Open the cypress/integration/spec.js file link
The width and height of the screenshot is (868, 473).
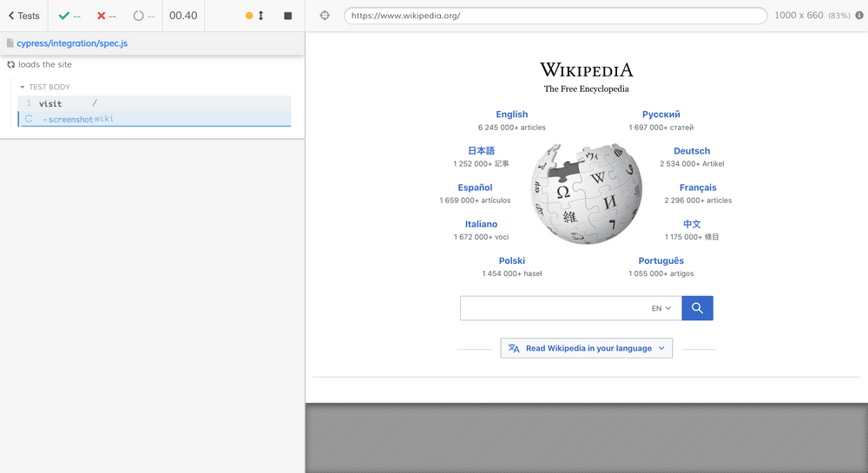(72, 43)
